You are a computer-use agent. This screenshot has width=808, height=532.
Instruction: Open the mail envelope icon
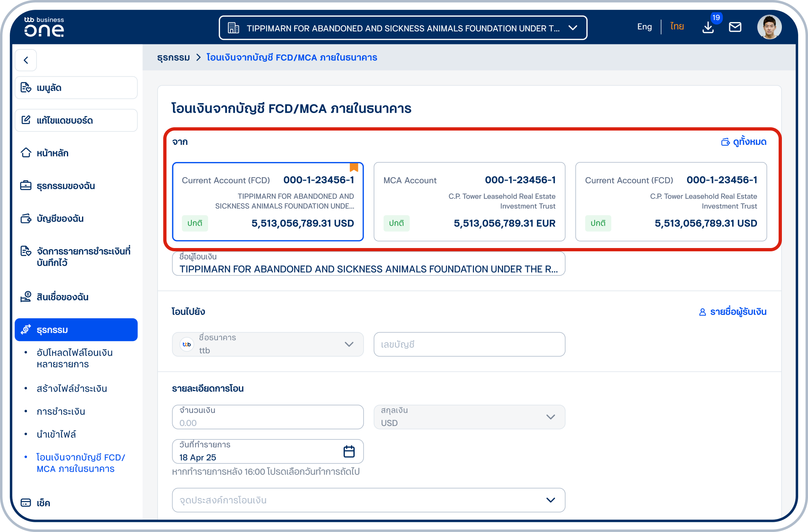pyautogui.click(x=735, y=27)
